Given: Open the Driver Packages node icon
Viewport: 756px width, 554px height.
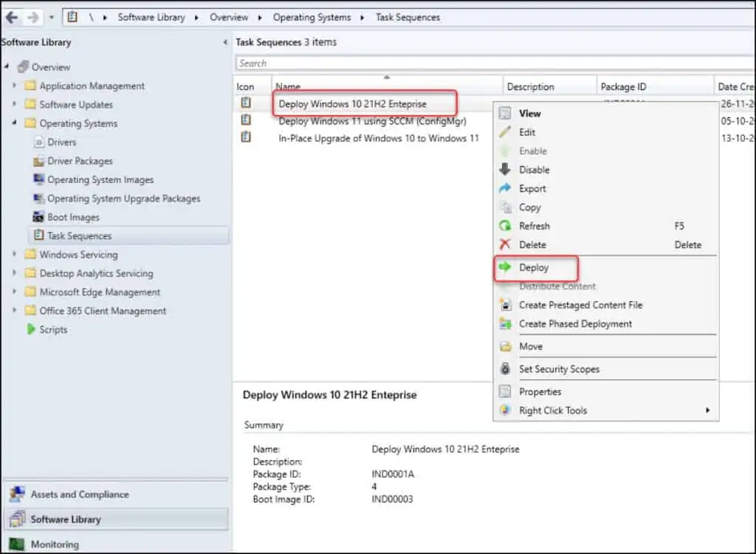Looking at the screenshot, I should 38,161.
